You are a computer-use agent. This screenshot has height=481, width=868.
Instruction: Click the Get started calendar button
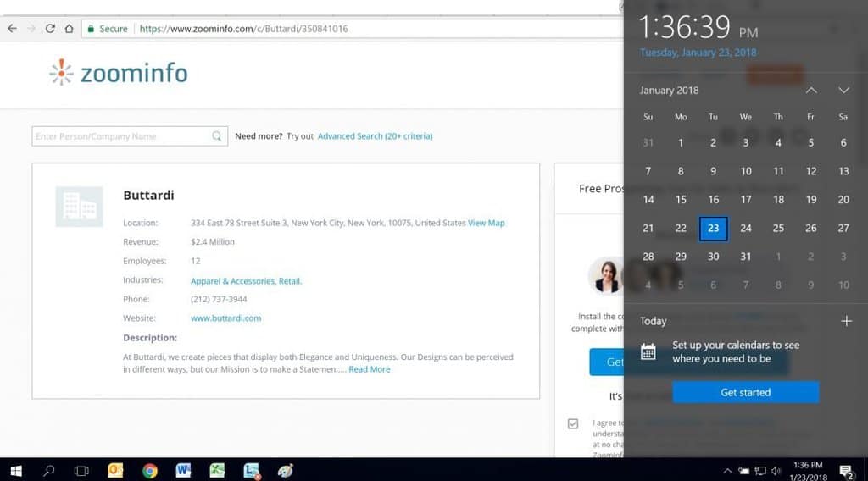[745, 393]
